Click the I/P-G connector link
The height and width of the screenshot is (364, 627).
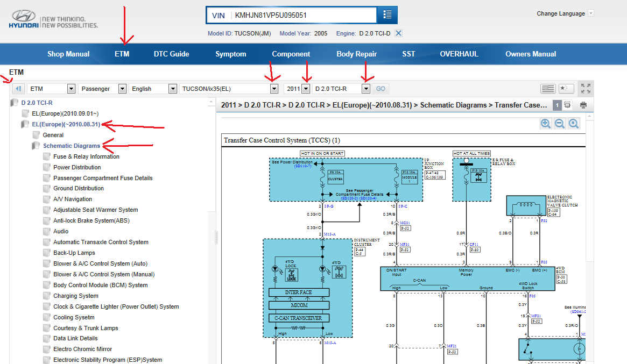pos(329,206)
